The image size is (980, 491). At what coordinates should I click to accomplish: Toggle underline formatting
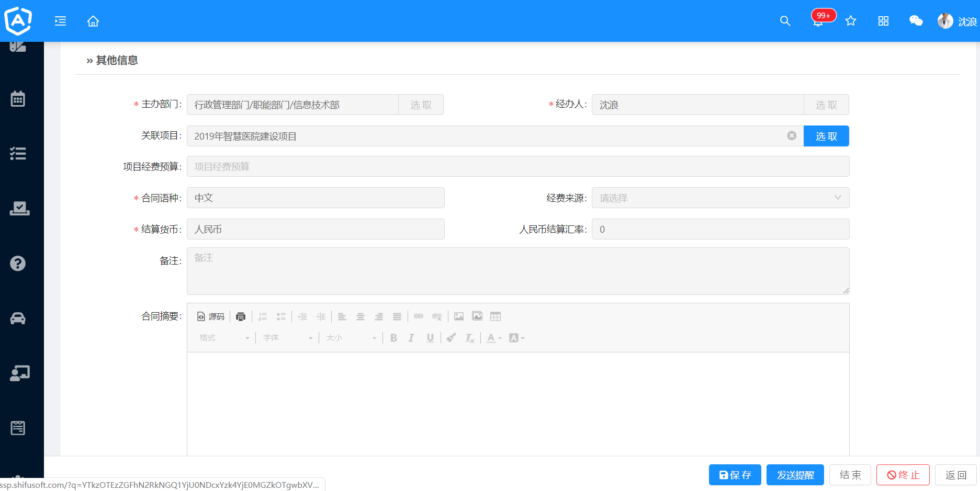430,338
